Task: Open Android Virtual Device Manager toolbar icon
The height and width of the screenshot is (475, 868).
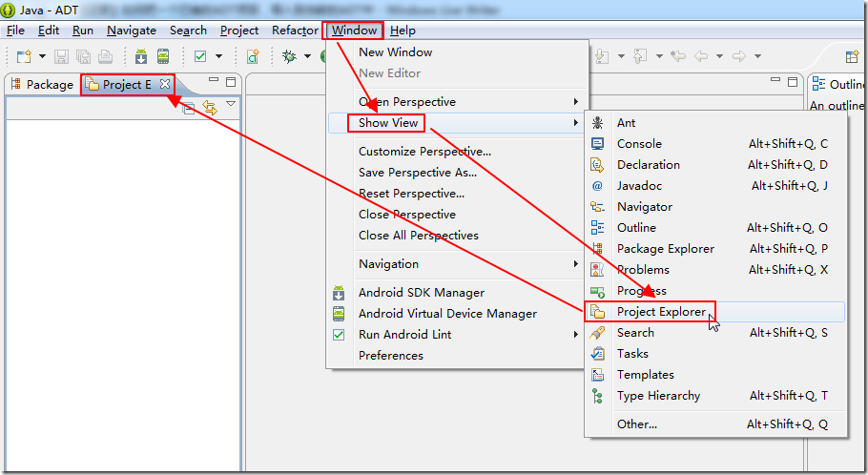Action: coord(163,56)
